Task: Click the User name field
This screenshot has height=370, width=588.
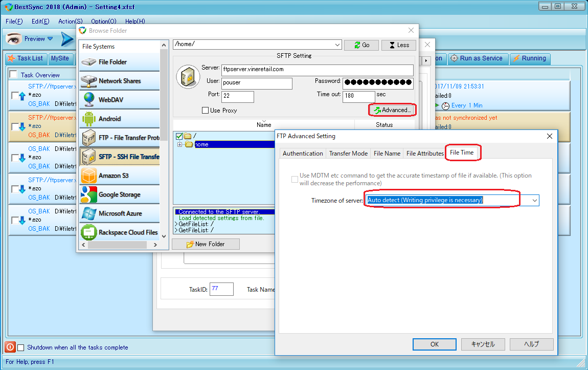Action: tap(257, 83)
